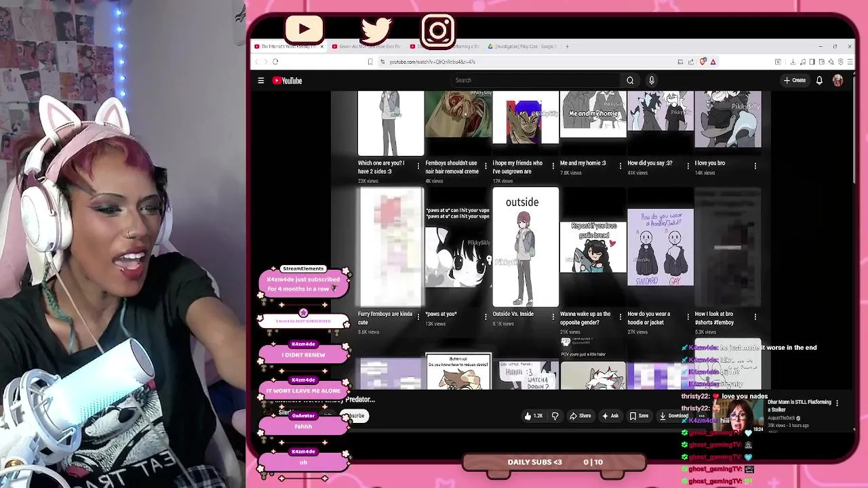
Task: Click the Download button under video
Action: (674, 416)
